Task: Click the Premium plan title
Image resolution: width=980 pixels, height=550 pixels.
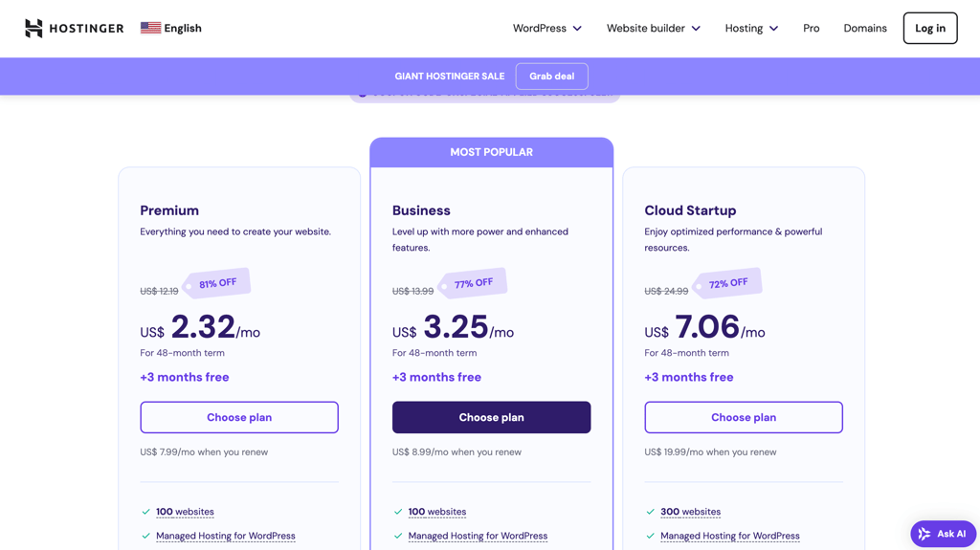Action: (169, 210)
